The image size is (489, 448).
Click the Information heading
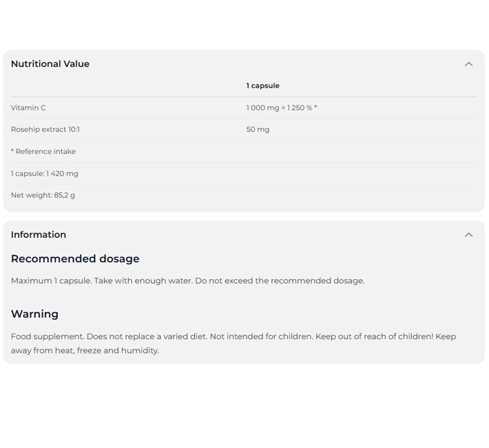click(x=39, y=235)
